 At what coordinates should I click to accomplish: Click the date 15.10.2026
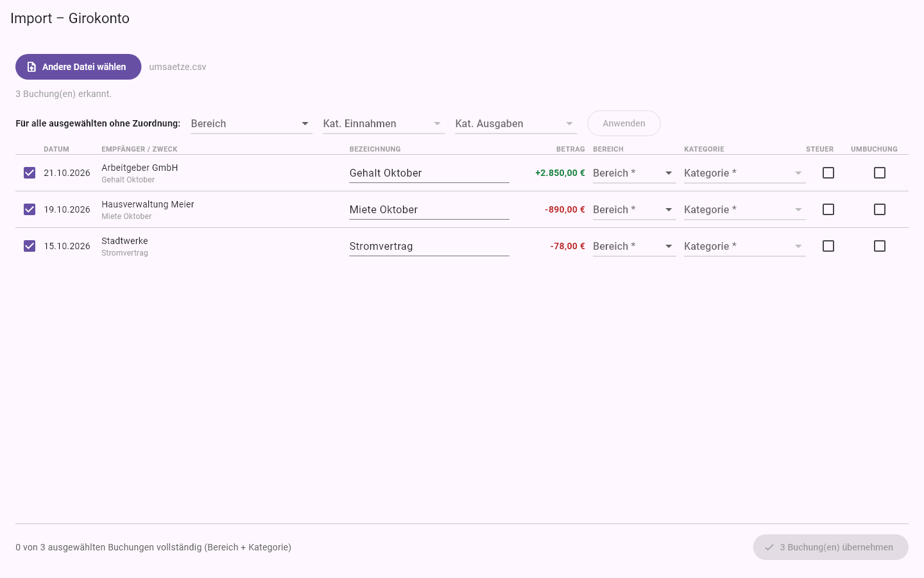click(67, 246)
